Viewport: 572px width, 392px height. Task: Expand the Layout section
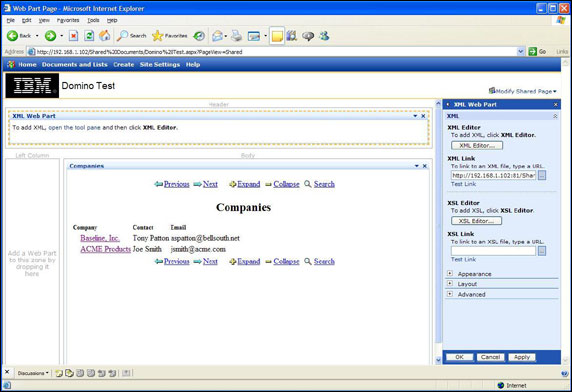pyautogui.click(x=450, y=283)
